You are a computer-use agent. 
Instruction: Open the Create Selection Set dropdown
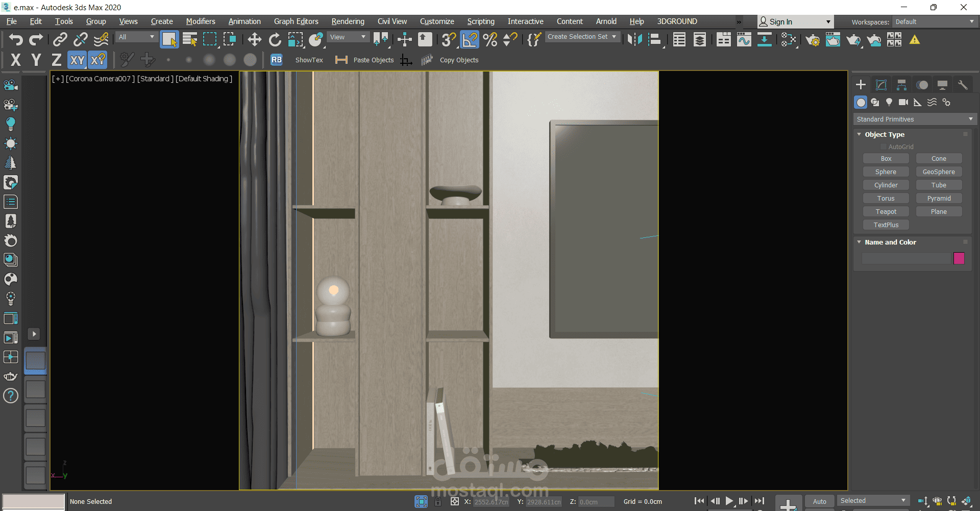pyautogui.click(x=582, y=37)
